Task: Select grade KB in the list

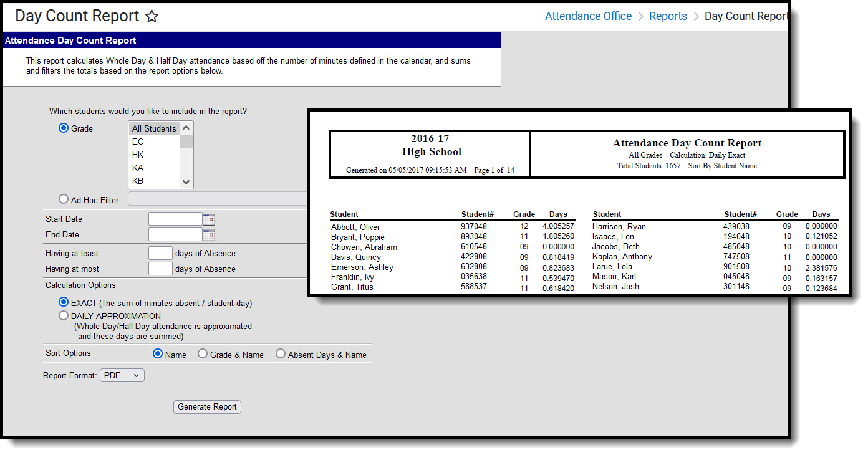Action: pyautogui.click(x=154, y=181)
